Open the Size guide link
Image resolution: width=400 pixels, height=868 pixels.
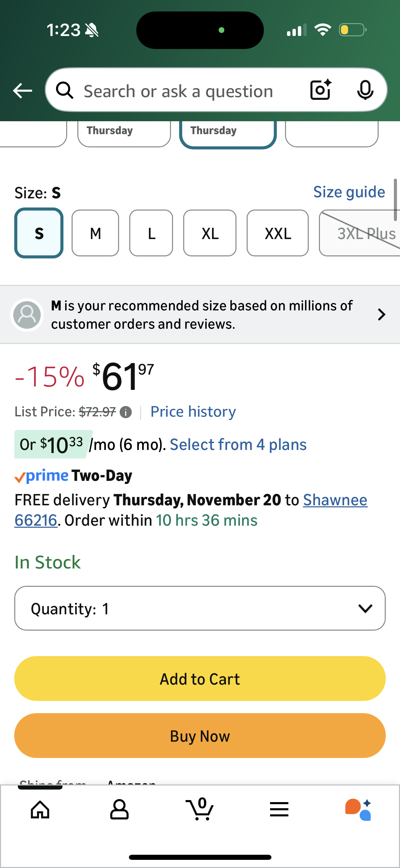tap(349, 192)
